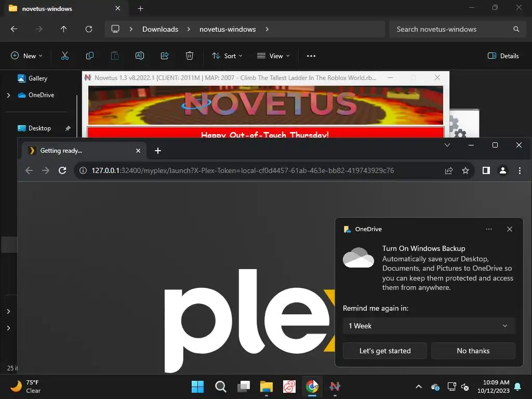532x399 pixels.
Task: Open Task View on the taskbar
Action: tap(244, 387)
